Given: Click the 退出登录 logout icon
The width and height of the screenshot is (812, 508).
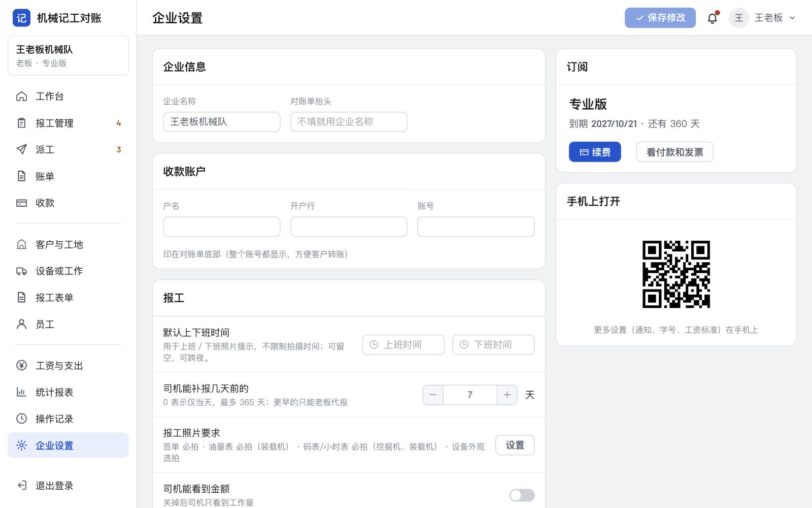Looking at the screenshot, I should (21, 485).
